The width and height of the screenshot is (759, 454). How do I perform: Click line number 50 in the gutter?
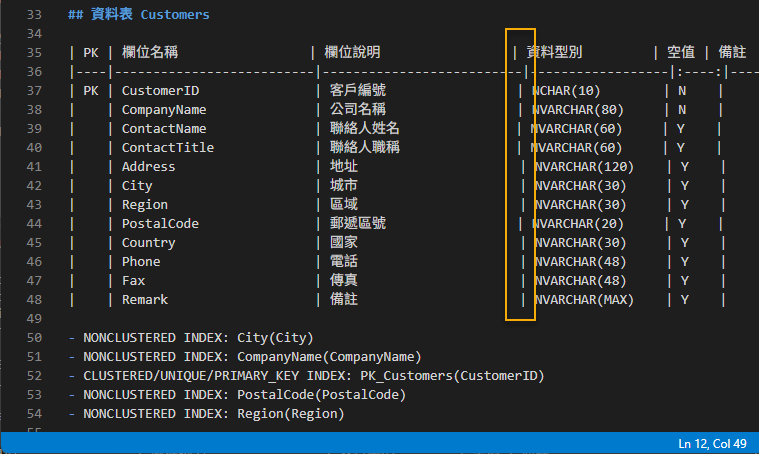36,338
